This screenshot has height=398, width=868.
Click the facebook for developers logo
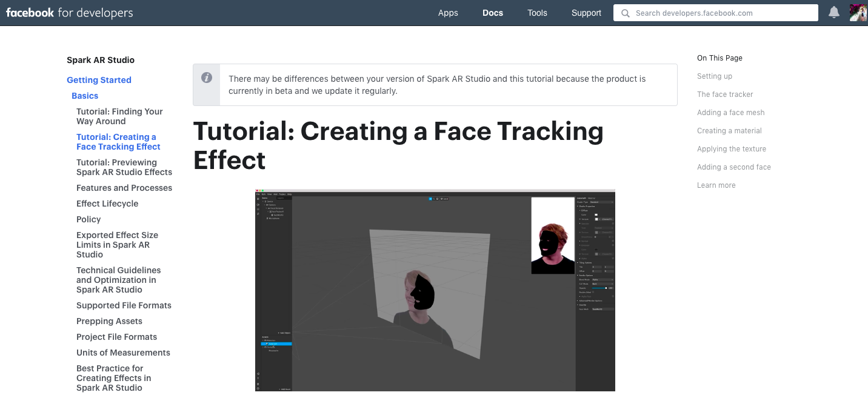[70, 13]
